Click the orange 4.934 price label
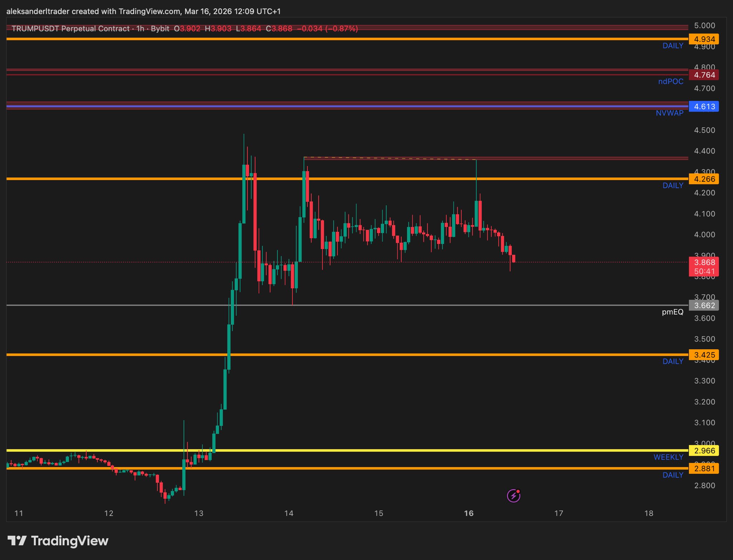This screenshot has height=560, width=733. [x=704, y=39]
